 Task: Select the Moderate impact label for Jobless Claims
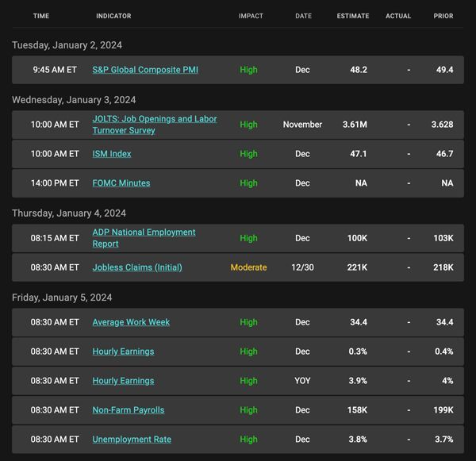[248, 267]
